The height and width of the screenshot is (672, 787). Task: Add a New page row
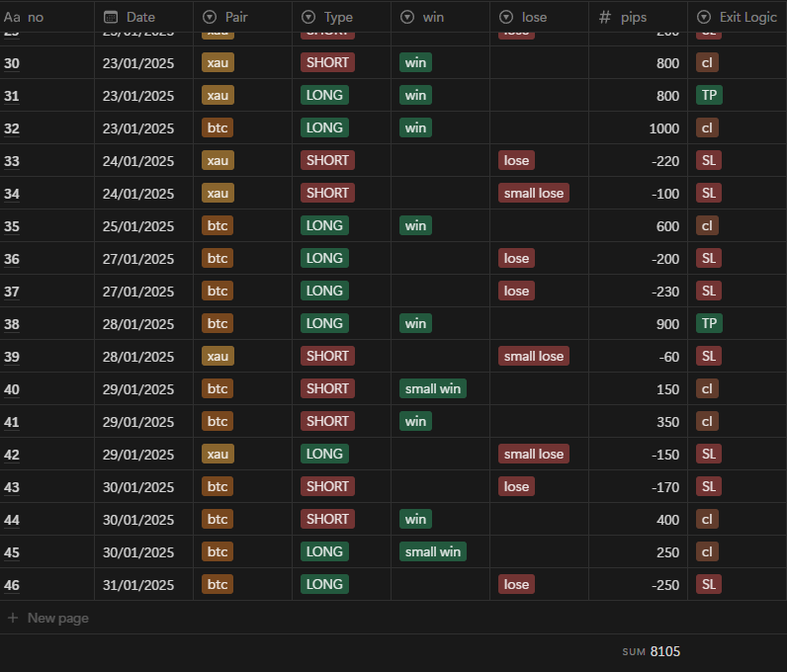click(x=57, y=618)
